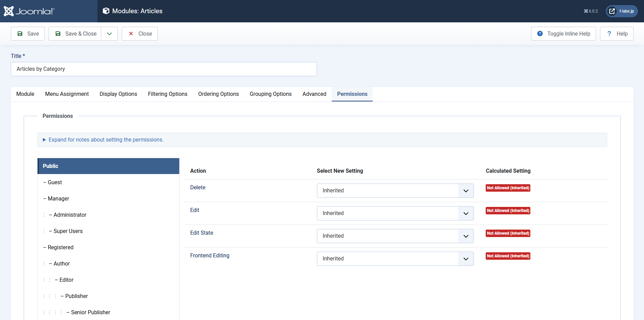Viewport: 644px width, 320px height.
Task: Click the Joomla logo in the top bar
Action: click(x=29, y=11)
